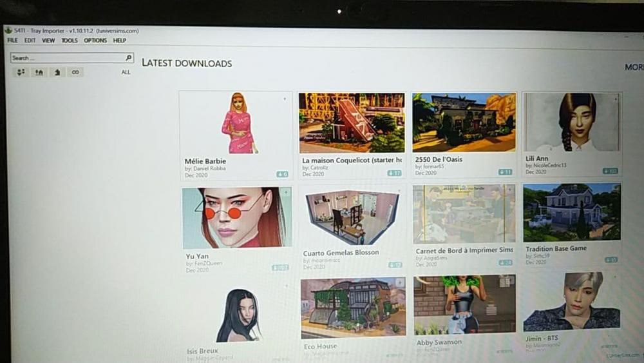The width and height of the screenshot is (644, 363).
Task: Click the title "Abby Swanson"
Action: 439,342
